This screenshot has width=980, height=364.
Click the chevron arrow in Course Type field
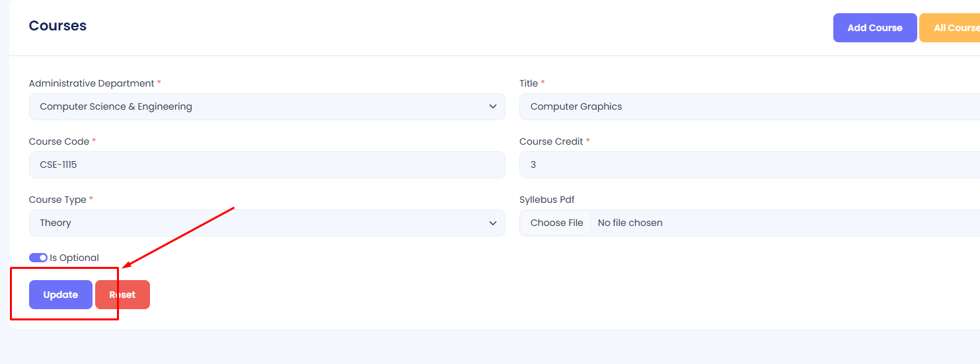click(493, 223)
